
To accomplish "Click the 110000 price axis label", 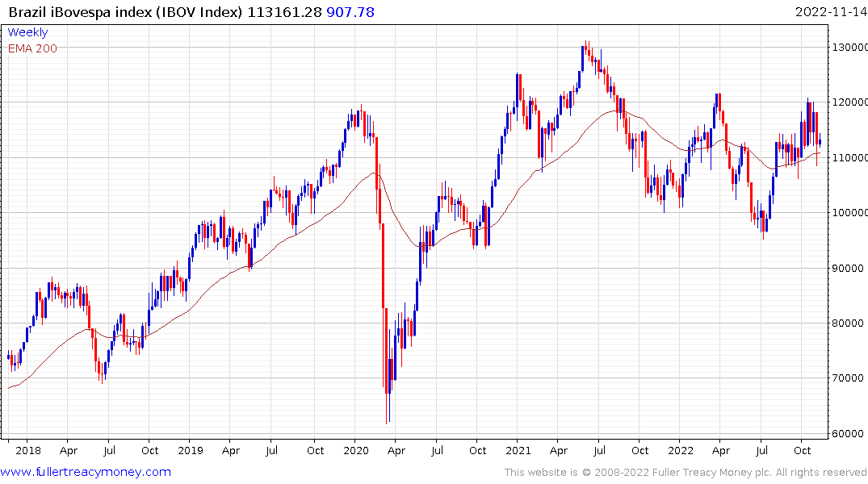I will point(849,157).
